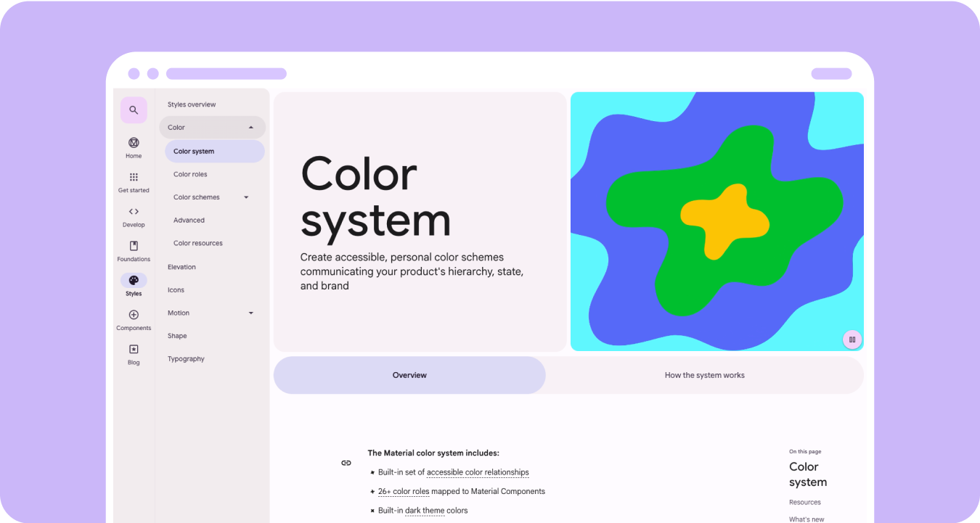Screen dimensions: 980x523
Task: Open the Foundations book icon
Action: (x=134, y=247)
